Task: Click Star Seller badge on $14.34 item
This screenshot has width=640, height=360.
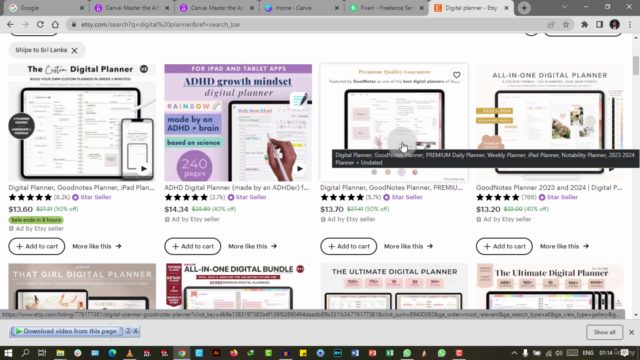Action: tap(247, 198)
